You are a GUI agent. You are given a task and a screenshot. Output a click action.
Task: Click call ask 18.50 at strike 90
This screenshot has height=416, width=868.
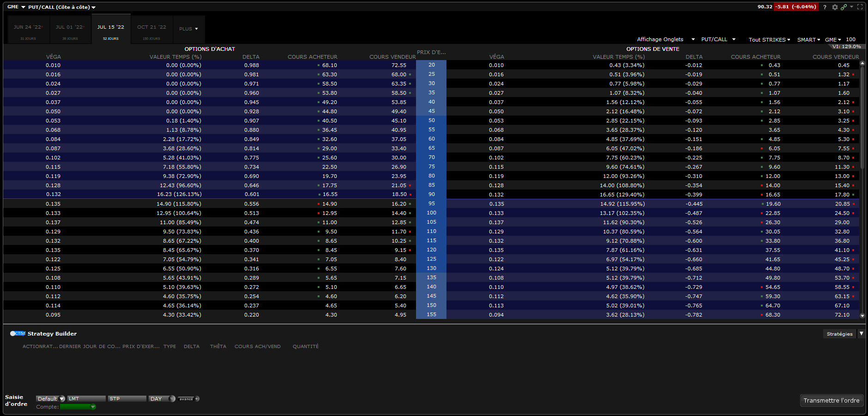(x=399, y=195)
